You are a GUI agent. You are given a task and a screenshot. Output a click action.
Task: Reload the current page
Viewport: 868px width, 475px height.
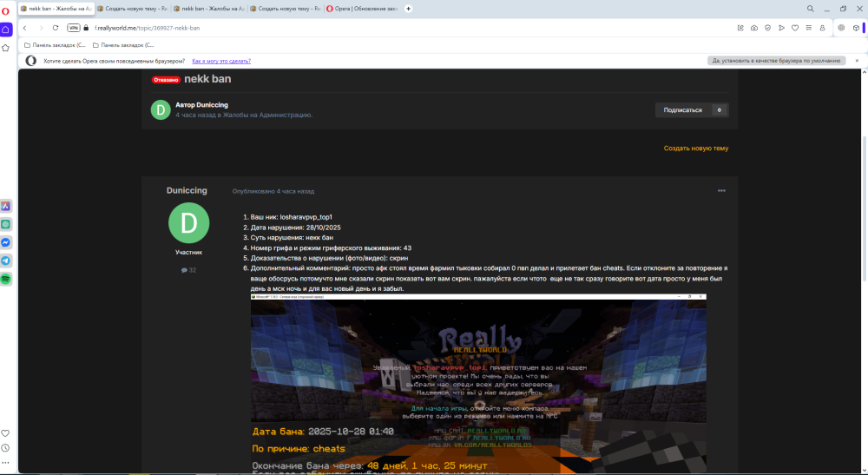click(56, 28)
